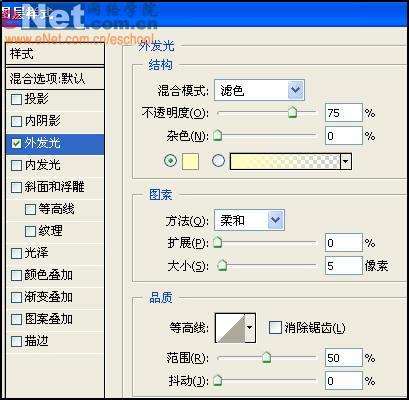Viewport: 409px width, 400px height.
Task: Open the contour picker dropdown arrow
Action: point(250,328)
